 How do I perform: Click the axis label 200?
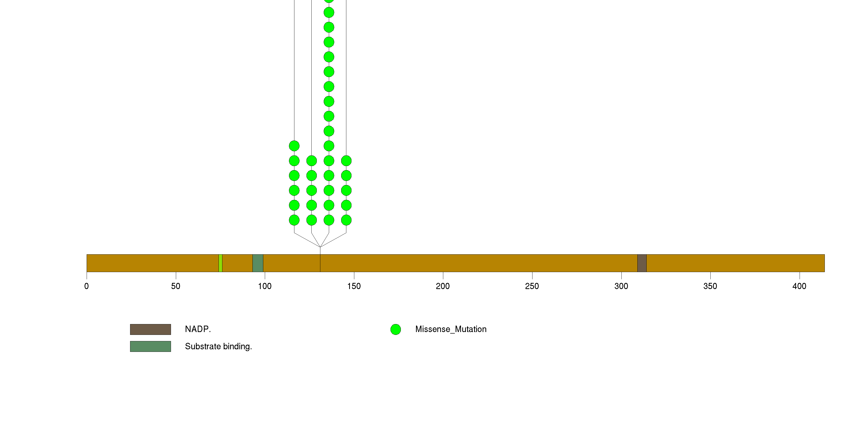point(442,286)
